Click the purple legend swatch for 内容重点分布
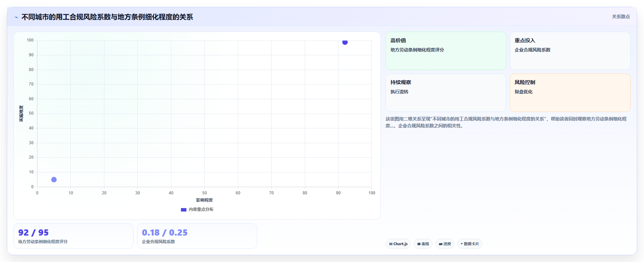This screenshot has width=644, height=262. point(184,209)
